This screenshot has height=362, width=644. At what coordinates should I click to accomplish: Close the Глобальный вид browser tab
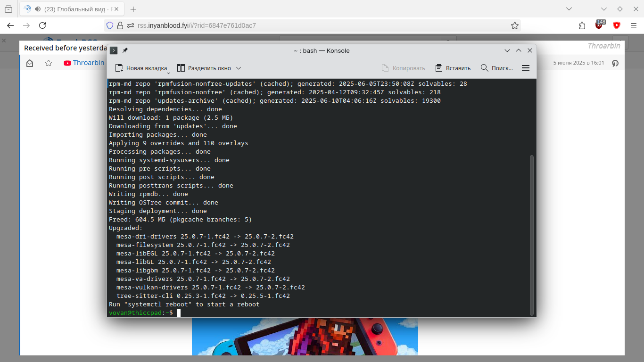point(117,9)
